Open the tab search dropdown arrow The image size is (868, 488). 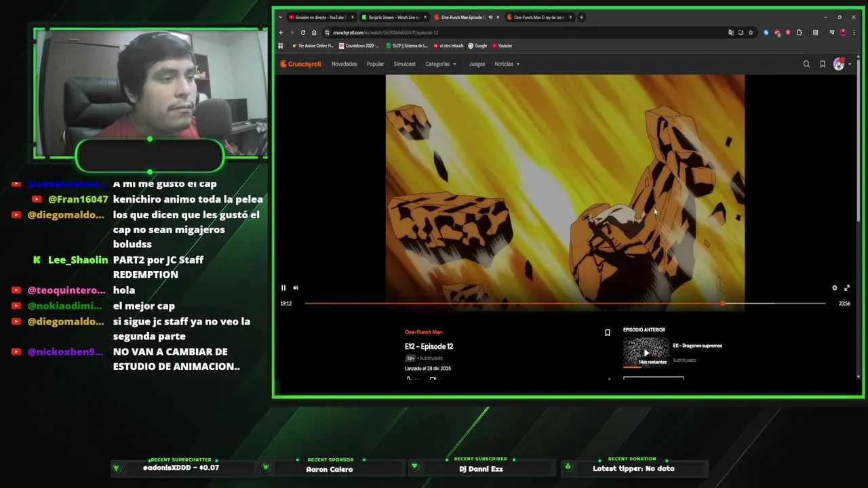(x=280, y=18)
